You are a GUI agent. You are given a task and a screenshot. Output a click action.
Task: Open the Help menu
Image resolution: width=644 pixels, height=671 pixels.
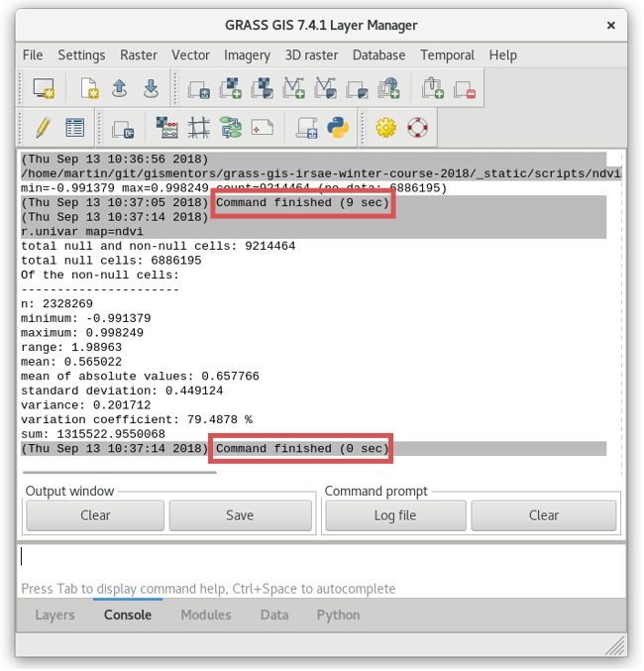coord(502,56)
